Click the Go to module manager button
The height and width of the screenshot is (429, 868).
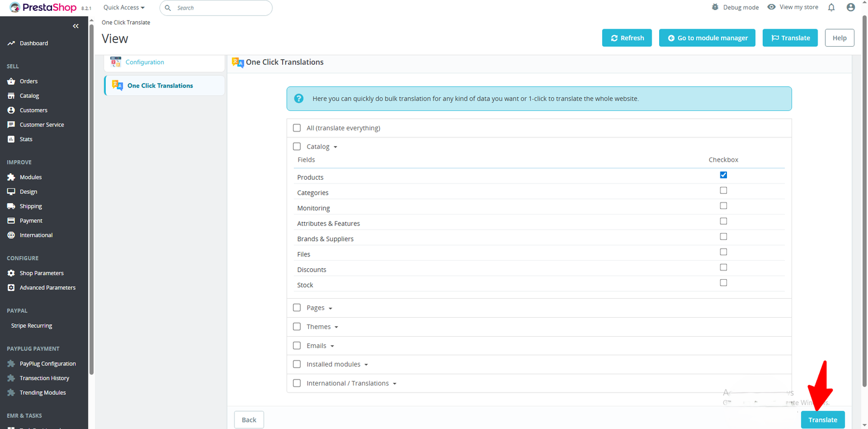click(x=707, y=38)
